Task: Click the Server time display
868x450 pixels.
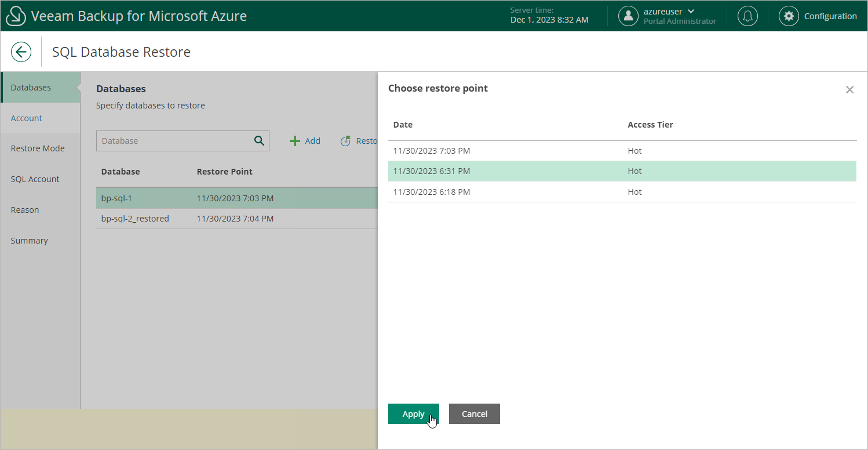Action: coord(549,16)
